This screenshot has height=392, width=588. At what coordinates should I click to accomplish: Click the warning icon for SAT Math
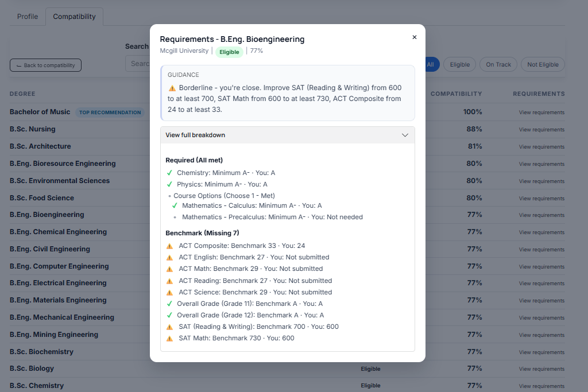169,339
